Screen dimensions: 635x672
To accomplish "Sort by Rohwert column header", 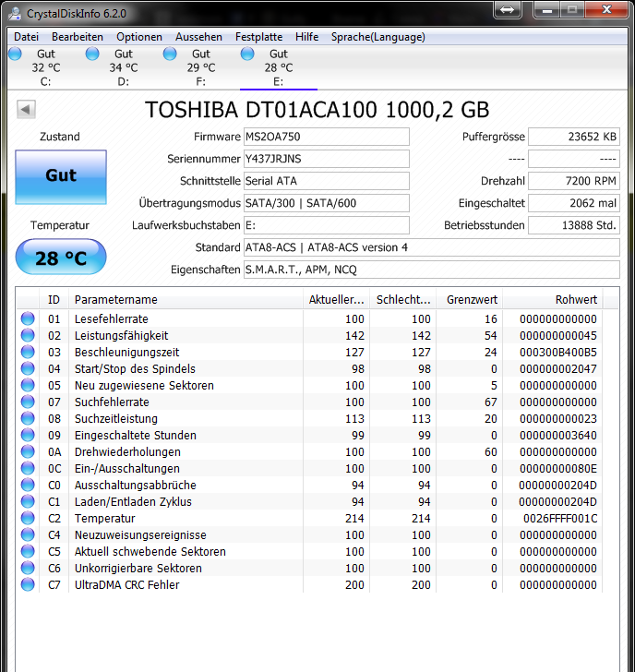I will (553, 300).
